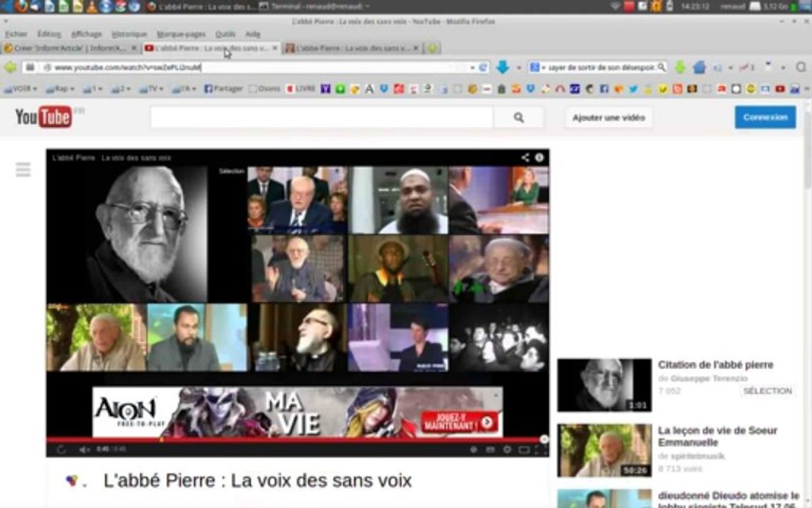Click the Jouez-y maintenant ad button
The image size is (812, 508).
458,422
